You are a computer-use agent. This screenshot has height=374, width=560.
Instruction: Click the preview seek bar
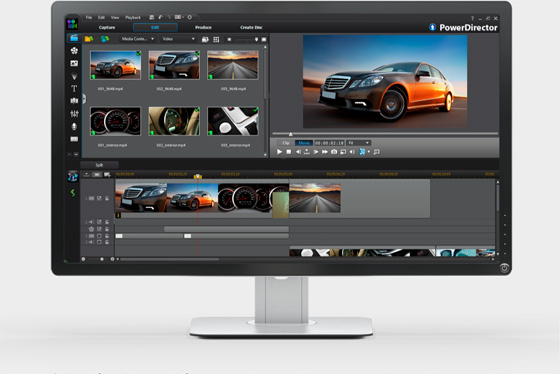(385, 134)
